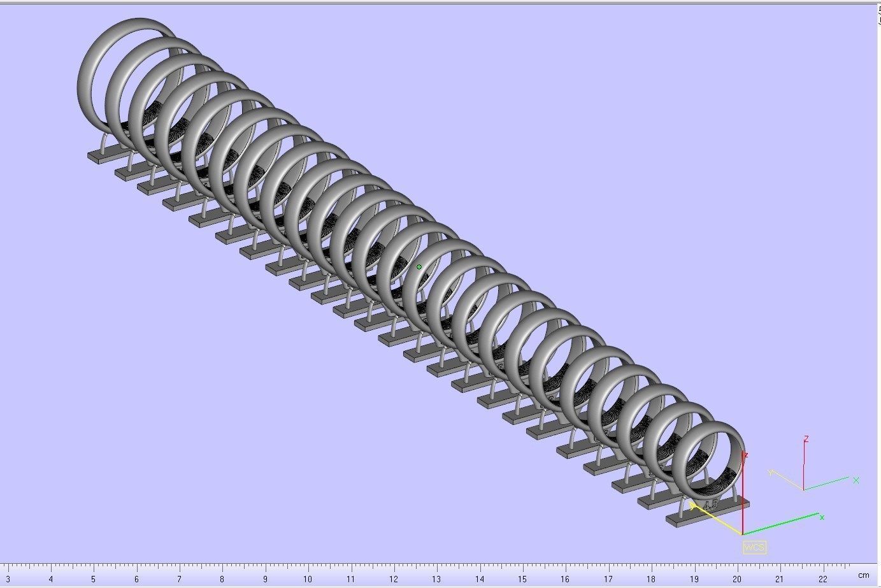Click the ruler mark labeled 12

(393, 579)
